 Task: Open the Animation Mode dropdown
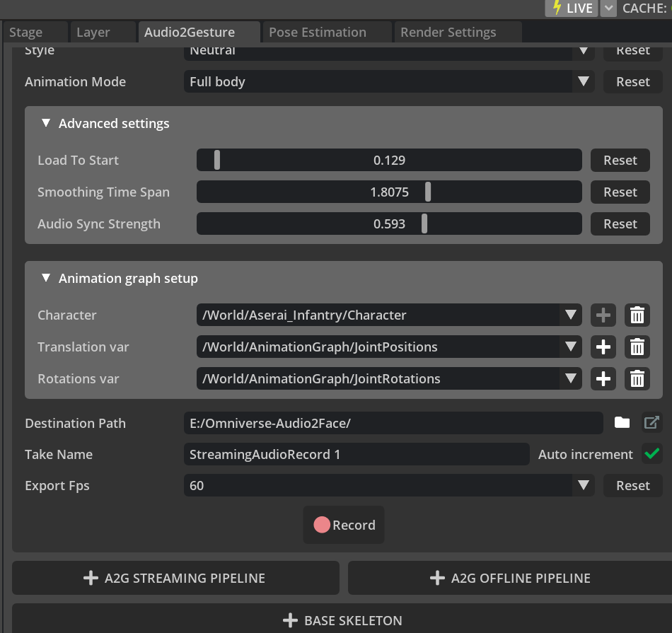coord(583,81)
